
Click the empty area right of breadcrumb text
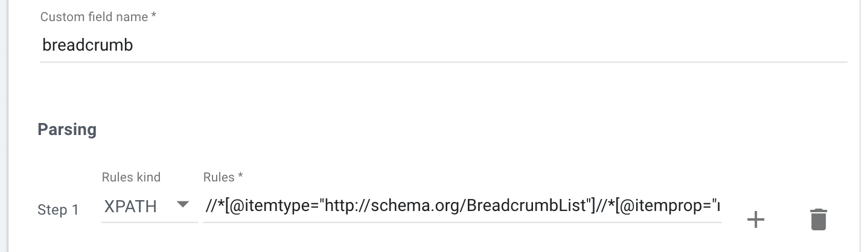click(483, 45)
